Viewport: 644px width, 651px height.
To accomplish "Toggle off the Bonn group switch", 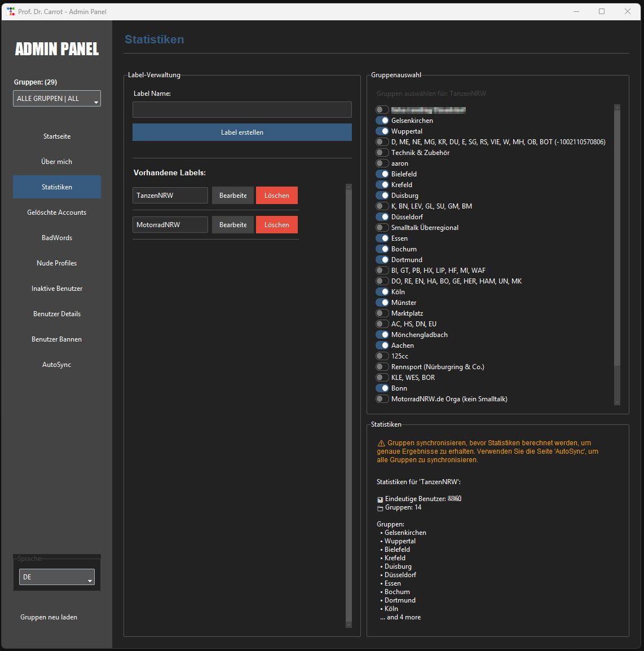I will click(x=382, y=388).
